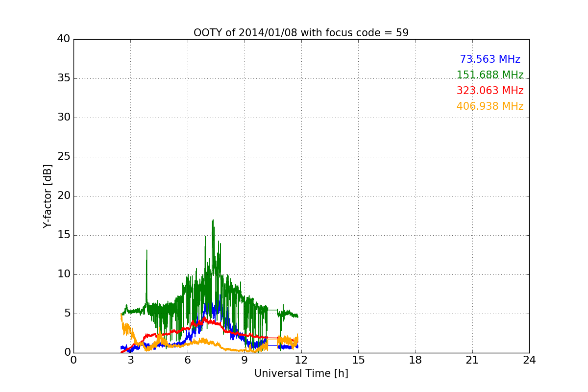Image resolution: width=588 pixels, height=392 pixels.
Task: Click the y-axis tick label 15
Action: [x=64, y=235]
